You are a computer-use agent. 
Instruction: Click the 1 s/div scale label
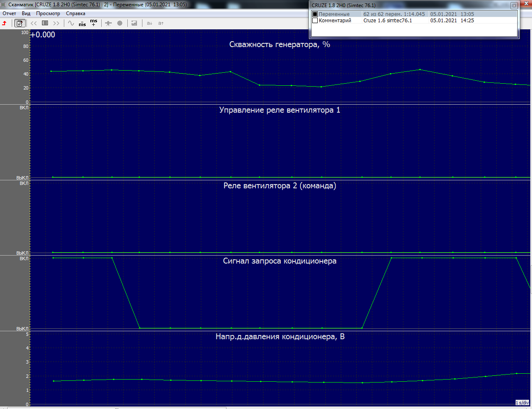pos(522,403)
